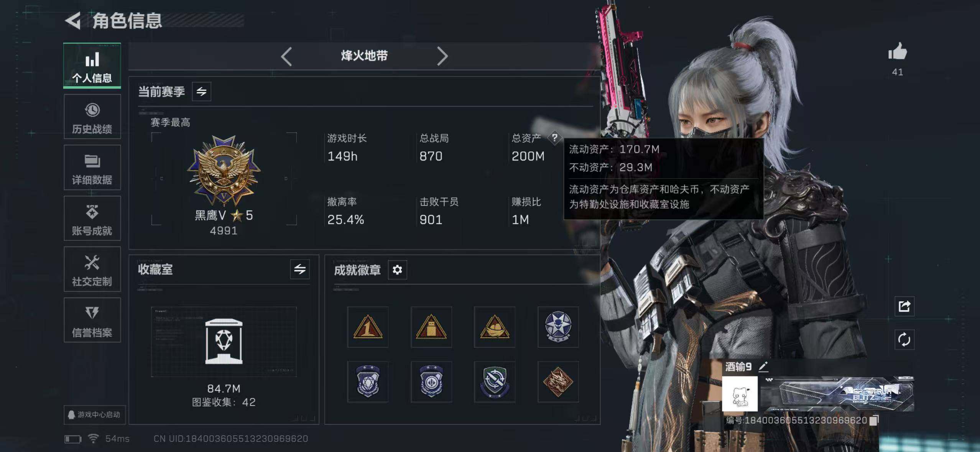Open the 收藏室 display case thumbnail
980x452 pixels.
[x=224, y=342]
